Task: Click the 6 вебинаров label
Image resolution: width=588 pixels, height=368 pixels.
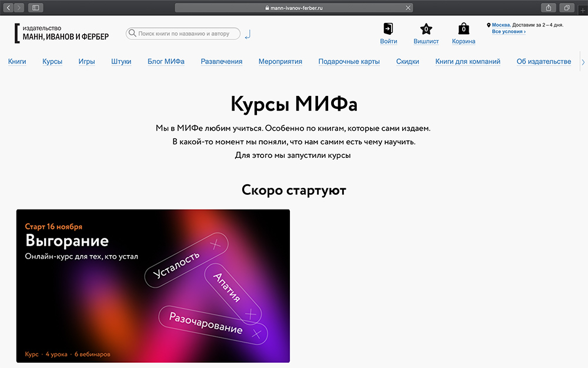Action: (92, 354)
